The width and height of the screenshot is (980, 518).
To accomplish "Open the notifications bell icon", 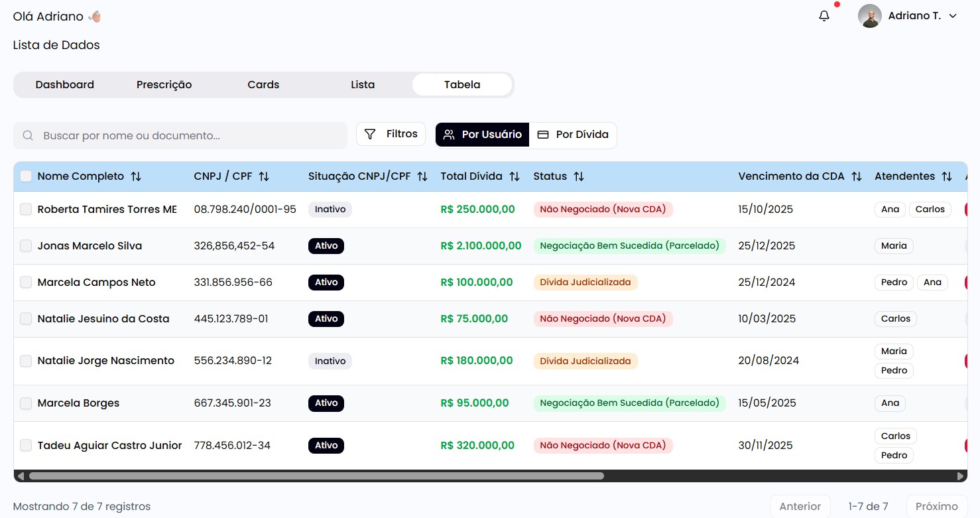I will click(824, 16).
